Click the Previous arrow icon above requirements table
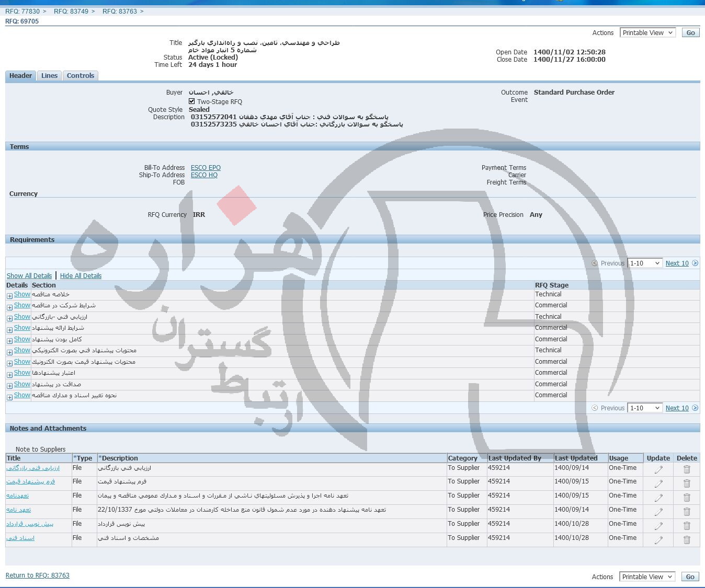The height and width of the screenshot is (588, 705). (x=595, y=263)
